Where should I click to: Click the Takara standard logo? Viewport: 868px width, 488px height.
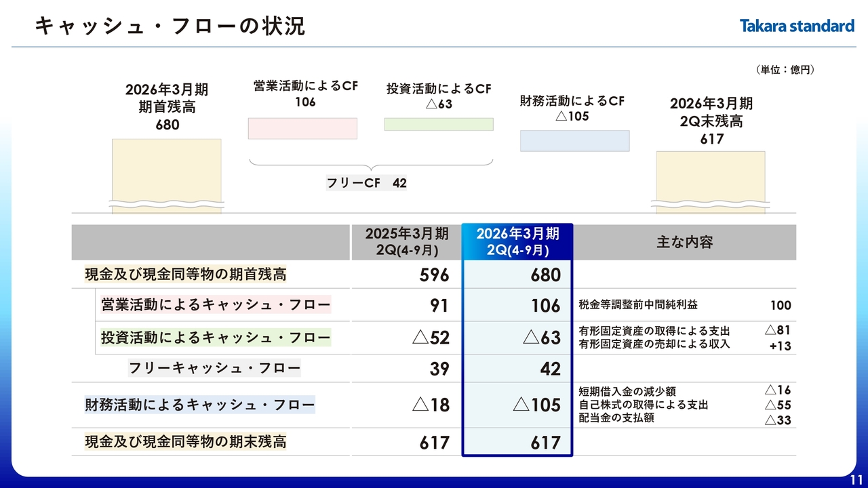coord(797,26)
